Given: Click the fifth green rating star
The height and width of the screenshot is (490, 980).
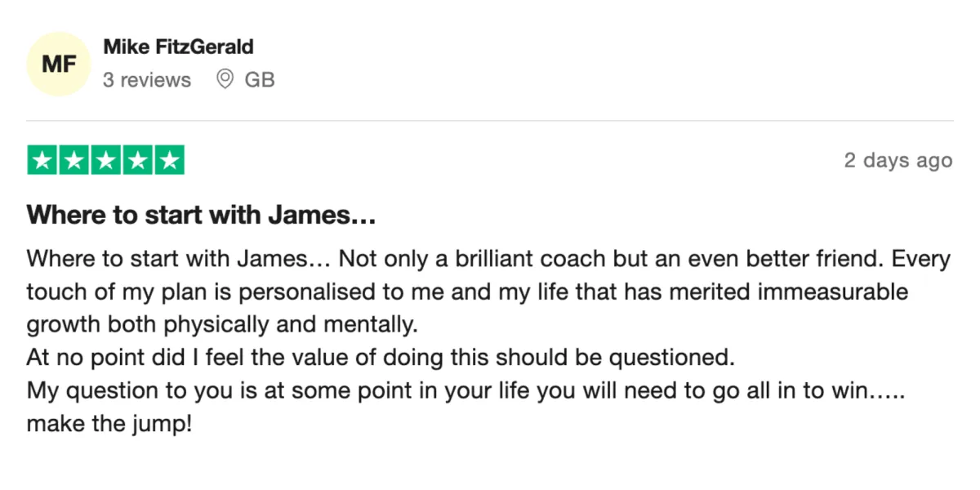Looking at the screenshot, I should click(169, 160).
